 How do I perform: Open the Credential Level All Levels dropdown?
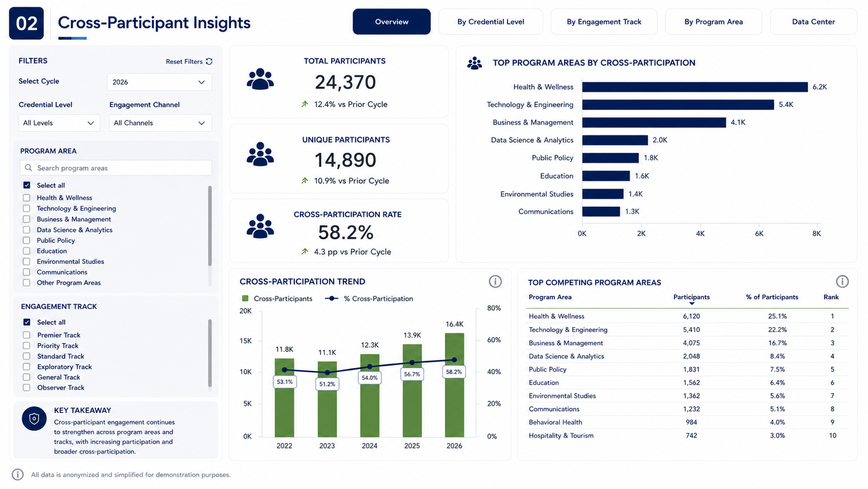(59, 123)
